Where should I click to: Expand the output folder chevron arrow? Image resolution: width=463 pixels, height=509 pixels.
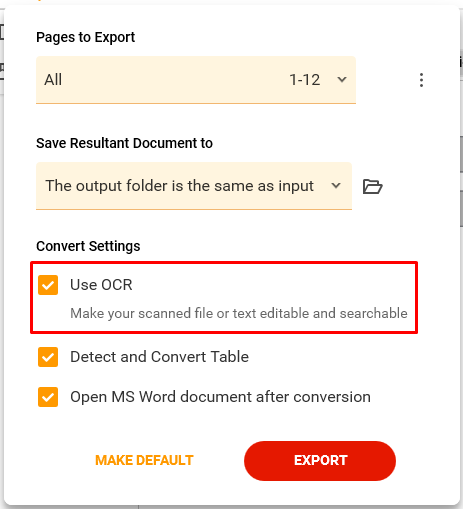coord(336,186)
